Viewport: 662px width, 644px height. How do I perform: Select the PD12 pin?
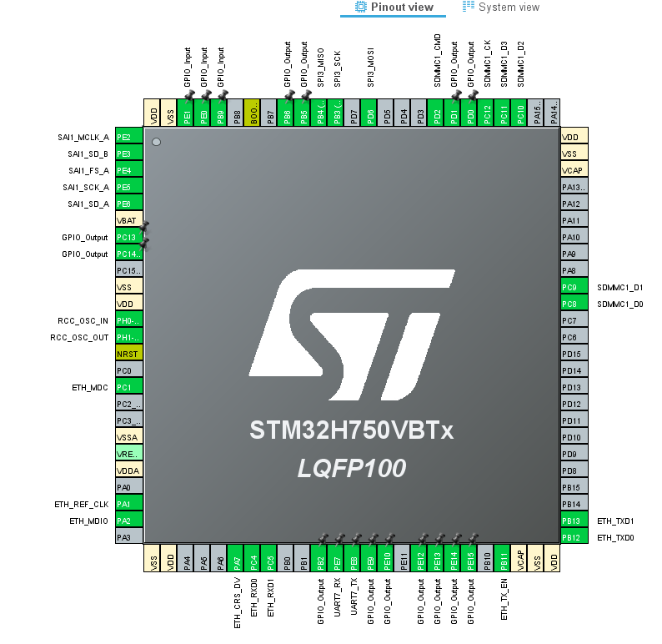click(574, 404)
